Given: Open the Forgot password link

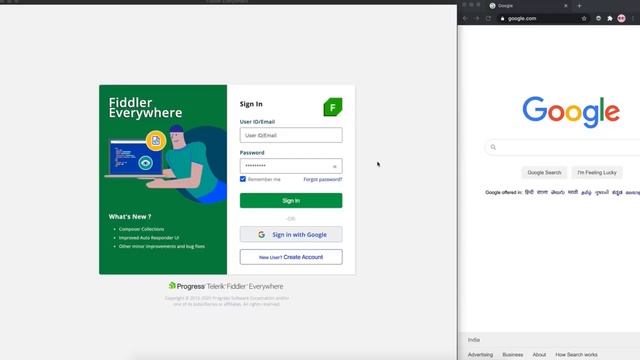Looking at the screenshot, I should tap(323, 179).
